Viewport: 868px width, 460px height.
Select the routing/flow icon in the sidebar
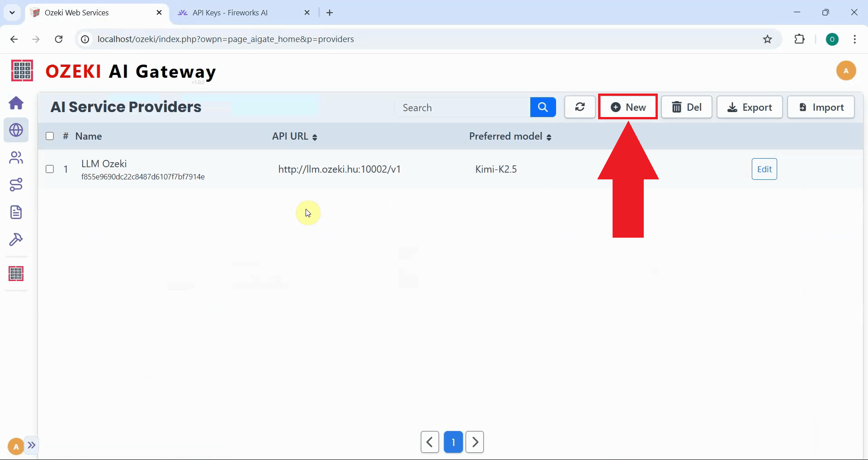[16, 184]
